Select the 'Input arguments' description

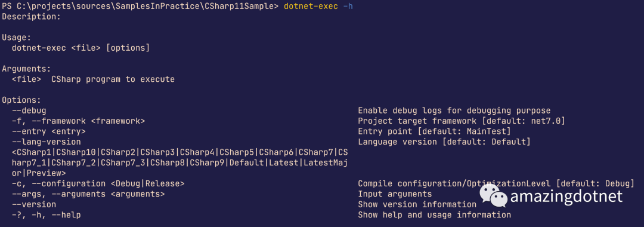(x=395, y=194)
